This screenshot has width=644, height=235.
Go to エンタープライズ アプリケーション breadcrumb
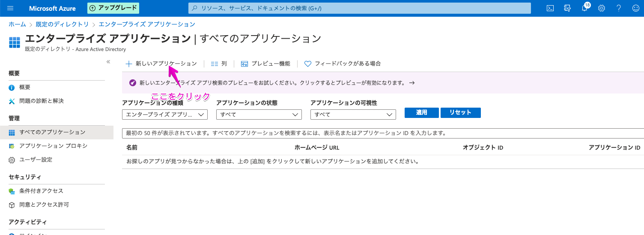147,24
